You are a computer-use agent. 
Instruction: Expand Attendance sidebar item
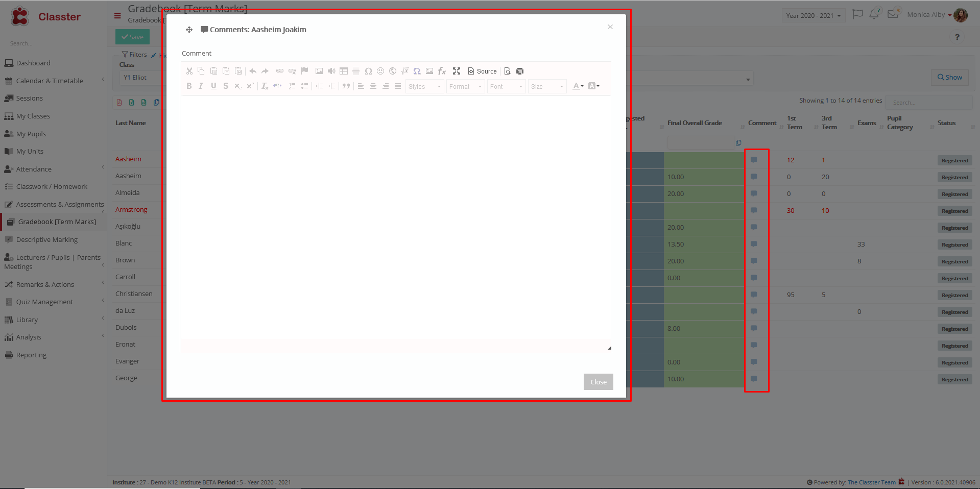pyautogui.click(x=34, y=169)
